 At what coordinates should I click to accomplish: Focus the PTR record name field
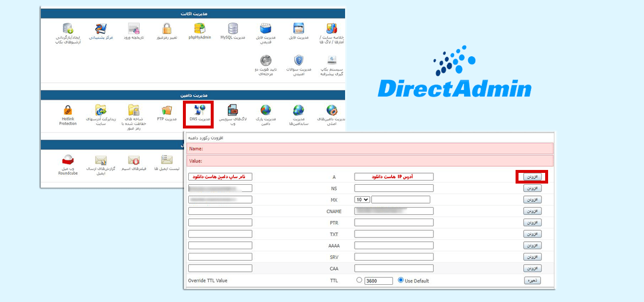click(x=220, y=222)
